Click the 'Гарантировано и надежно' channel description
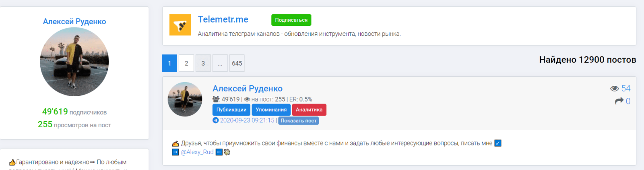 click(53, 162)
